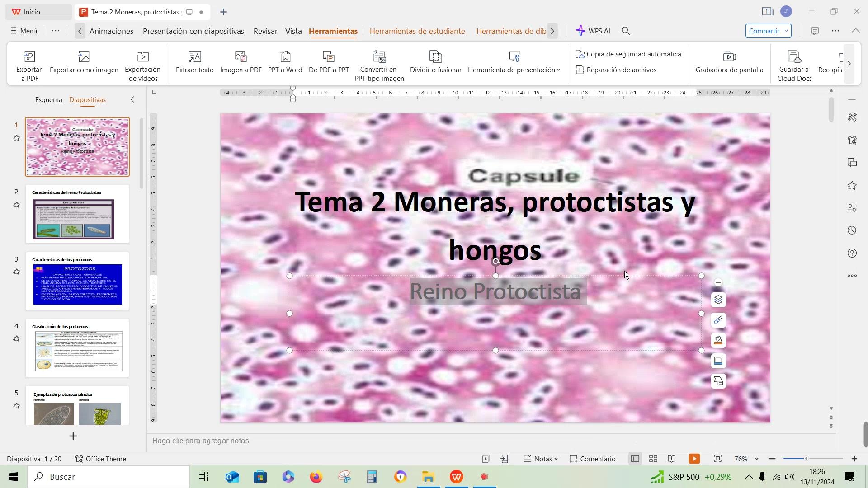Click the Compartir button
Image resolution: width=868 pixels, height=488 pixels.
768,31
